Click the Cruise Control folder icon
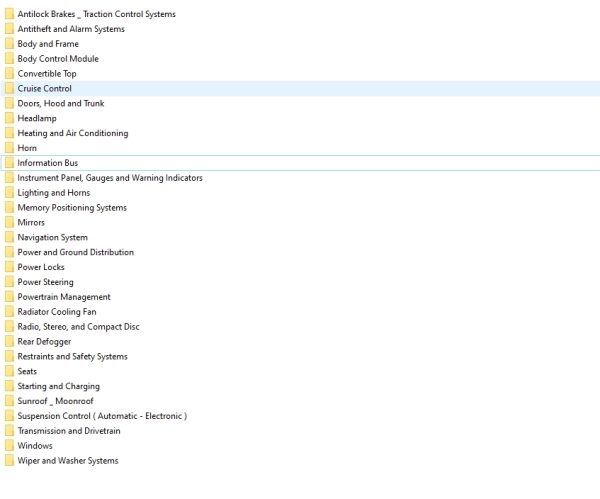Screen dimensions: 600x499 pos(10,89)
